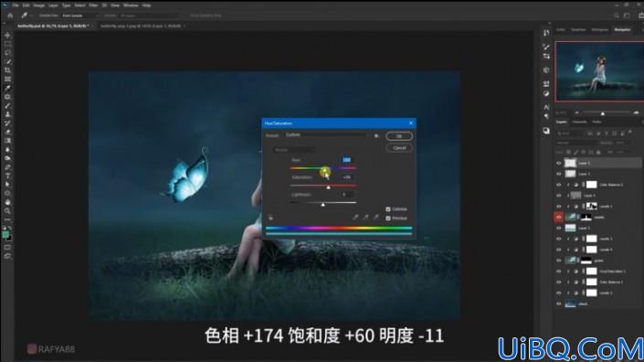Screen dimensions: 644x362
Task: Open the Character panel 'A' icon
Action: pyautogui.click(x=546, y=107)
